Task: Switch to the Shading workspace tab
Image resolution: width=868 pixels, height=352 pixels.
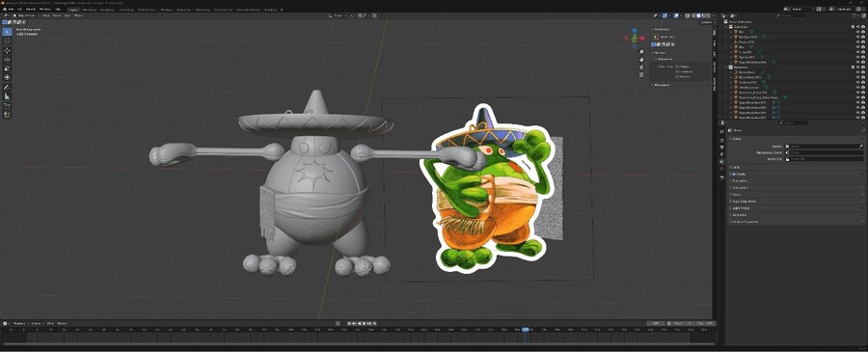Action: 167,10
